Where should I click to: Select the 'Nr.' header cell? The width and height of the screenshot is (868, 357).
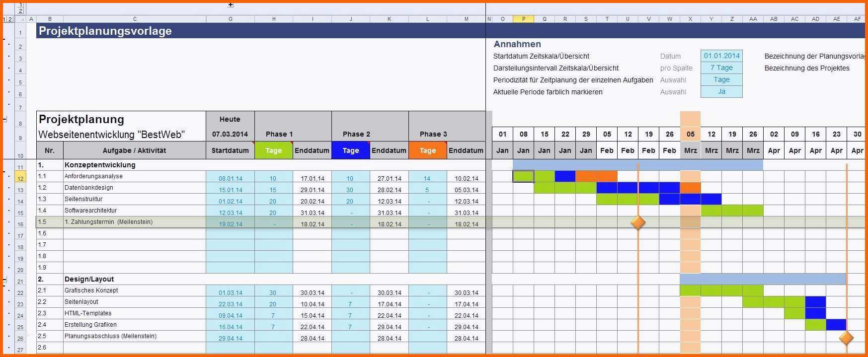[x=50, y=150]
